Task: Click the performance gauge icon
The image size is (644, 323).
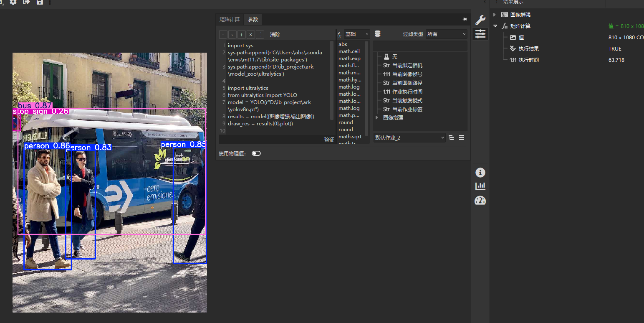Action: pyautogui.click(x=480, y=201)
